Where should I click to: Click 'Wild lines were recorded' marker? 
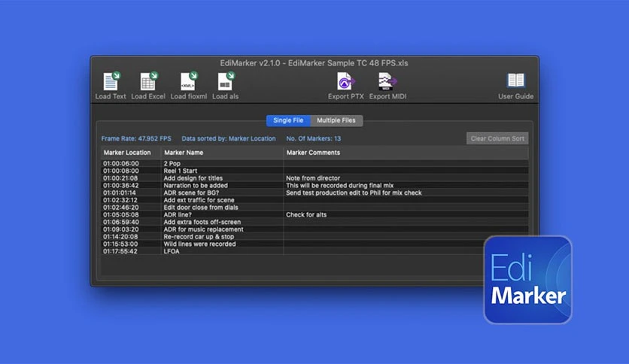[199, 244]
